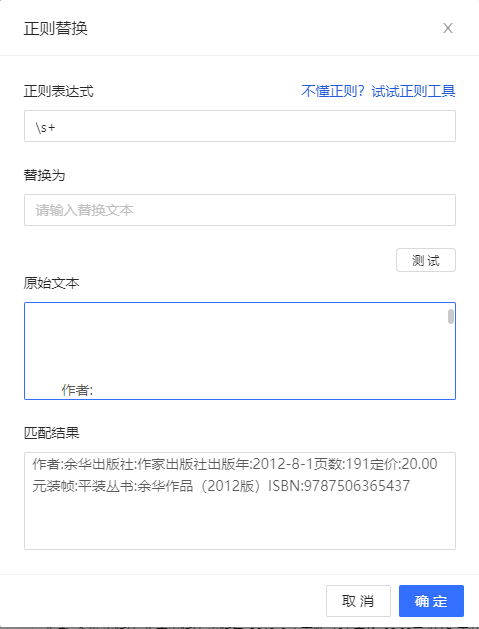This screenshot has height=629, width=479.
Task: Click the 正则表达式 field label
Action: click(59, 91)
